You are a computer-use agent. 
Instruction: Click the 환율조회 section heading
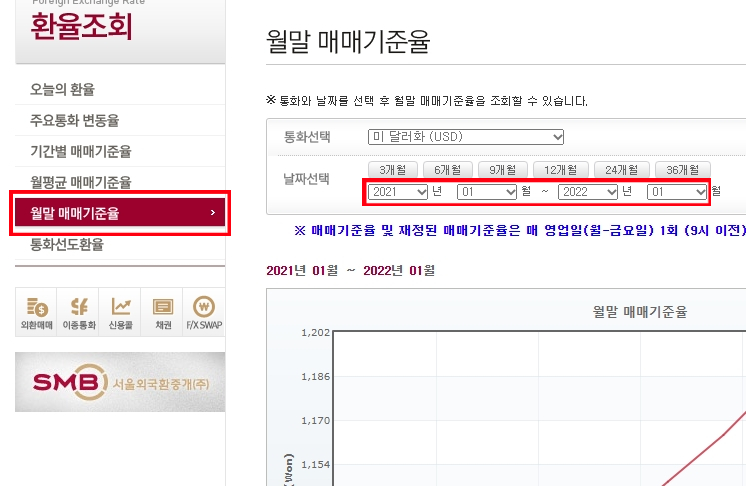pos(81,26)
